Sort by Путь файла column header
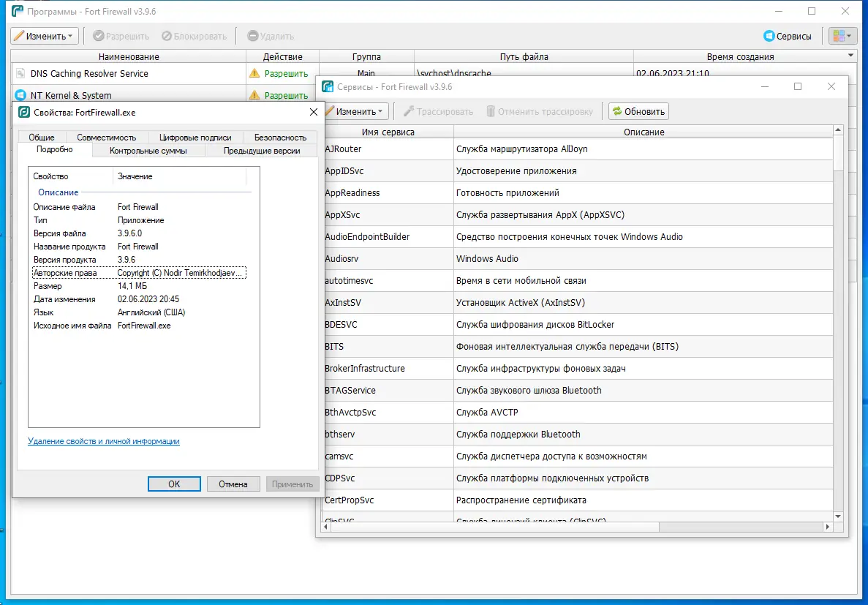 [524, 56]
